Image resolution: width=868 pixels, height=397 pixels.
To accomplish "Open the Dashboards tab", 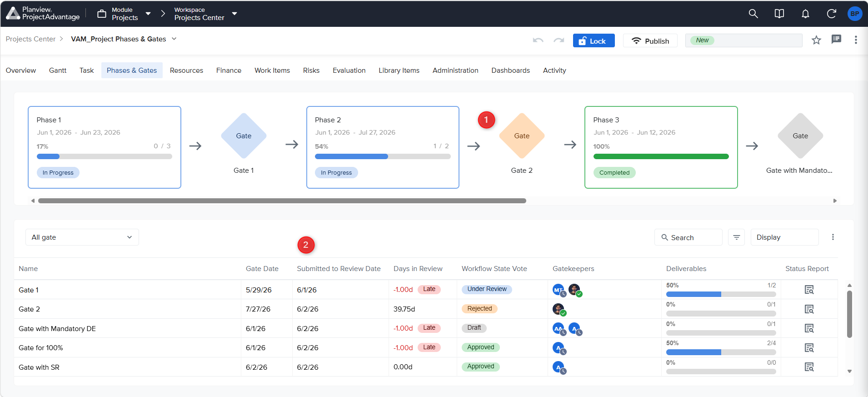I will point(510,70).
